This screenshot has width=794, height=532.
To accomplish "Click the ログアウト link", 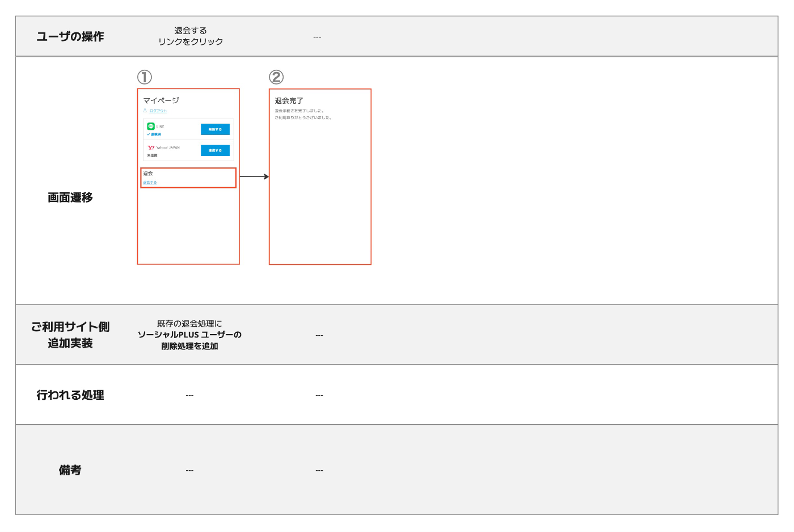I will coord(158,111).
